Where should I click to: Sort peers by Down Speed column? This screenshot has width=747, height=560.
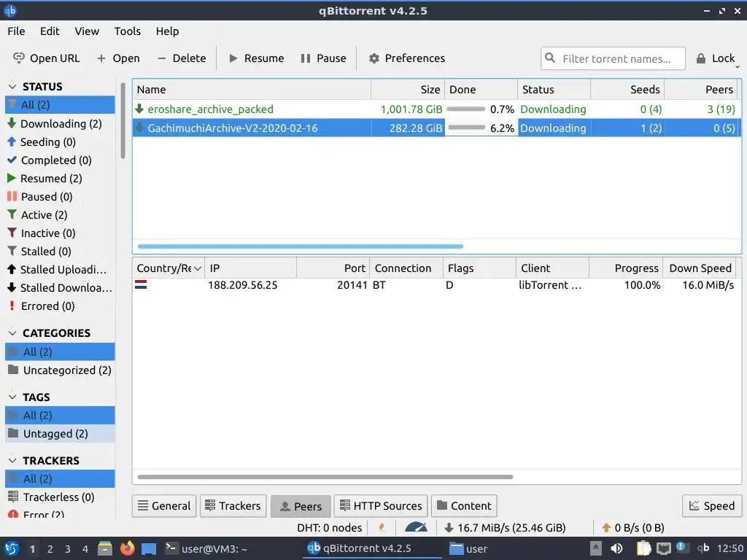click(x=700, y=268)
